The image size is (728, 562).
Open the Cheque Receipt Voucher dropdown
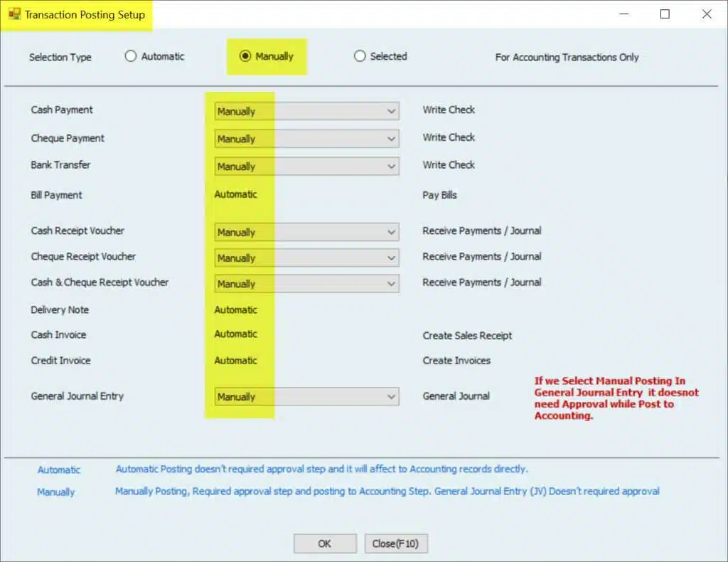point(306,258)
